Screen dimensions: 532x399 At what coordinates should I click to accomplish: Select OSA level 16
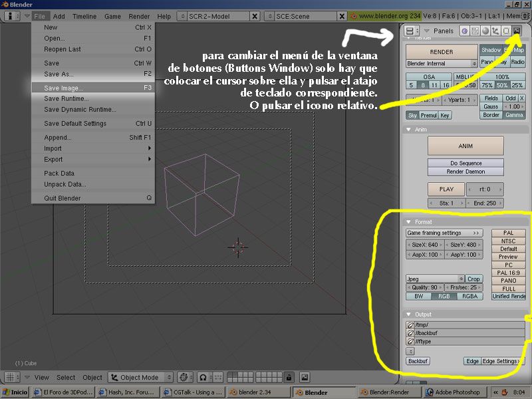pos(446,85)
